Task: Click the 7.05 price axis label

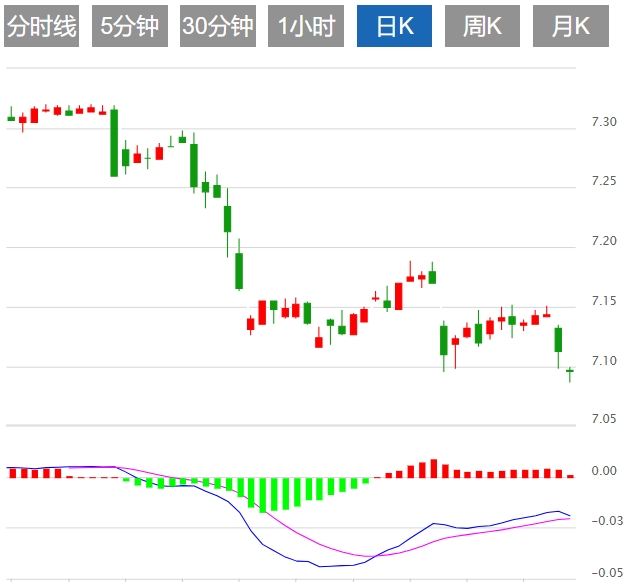Action: click(x=604, y=420)
